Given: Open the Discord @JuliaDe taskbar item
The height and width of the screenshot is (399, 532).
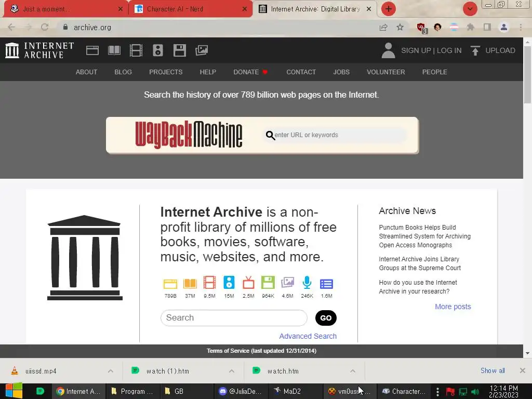Looking at the screenshot, I should coord(241,391).
